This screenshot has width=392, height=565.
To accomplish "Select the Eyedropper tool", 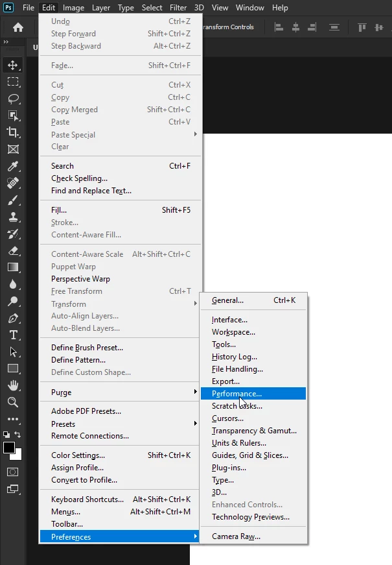I will click(13, 166).
